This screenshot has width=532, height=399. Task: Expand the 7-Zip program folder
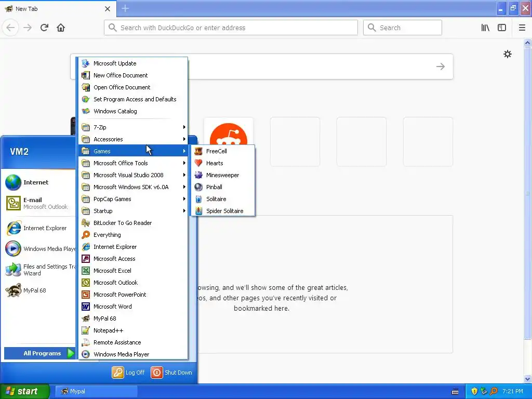pyautogui.click(x=133, y=127)
